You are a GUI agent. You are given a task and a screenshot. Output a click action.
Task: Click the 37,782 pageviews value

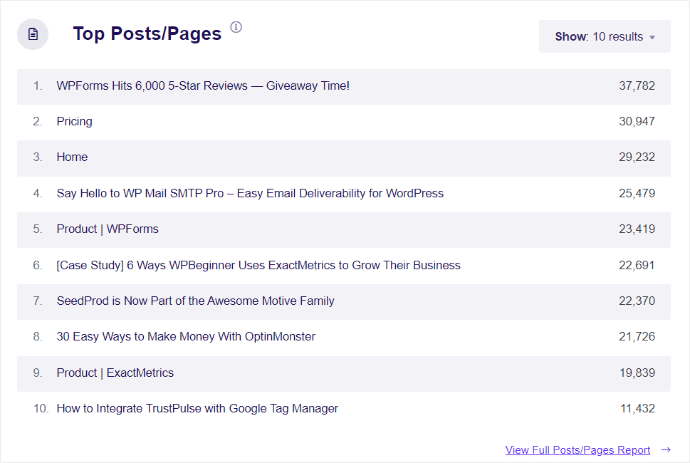coord(637,86)
